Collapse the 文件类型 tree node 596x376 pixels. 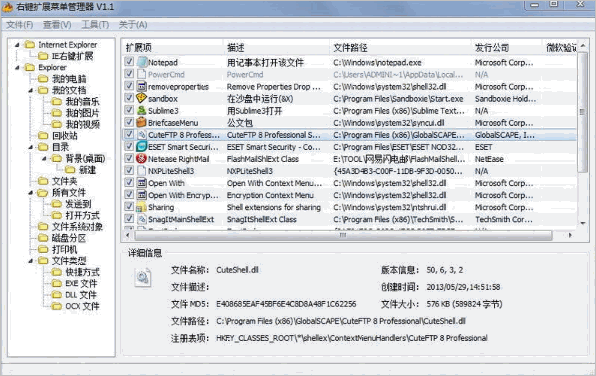tap(31, 261)
